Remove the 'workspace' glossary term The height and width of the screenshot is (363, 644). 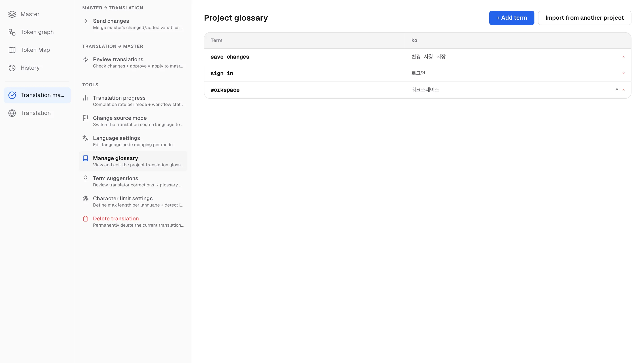[623, 90]
